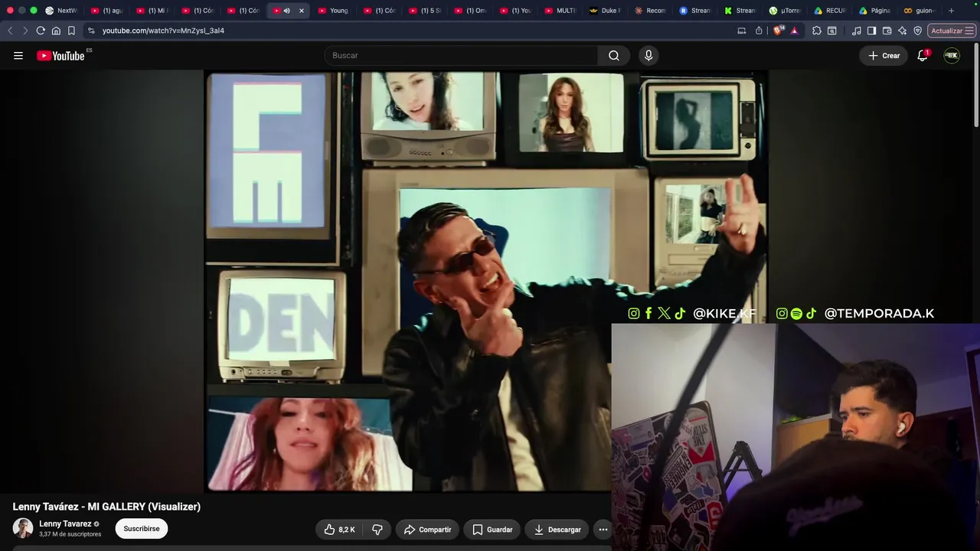This screenshot has width=980, height=551.
Task: Switch to the "(1) 5 Si" tab
Action: 425,11
